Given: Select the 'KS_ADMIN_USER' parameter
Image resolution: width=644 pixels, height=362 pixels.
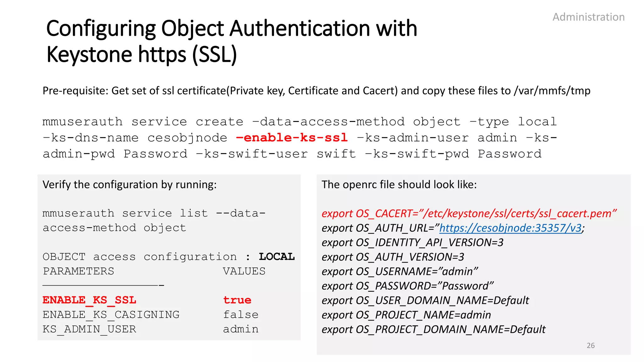Looking at the screenshot, I should point(89,329).
